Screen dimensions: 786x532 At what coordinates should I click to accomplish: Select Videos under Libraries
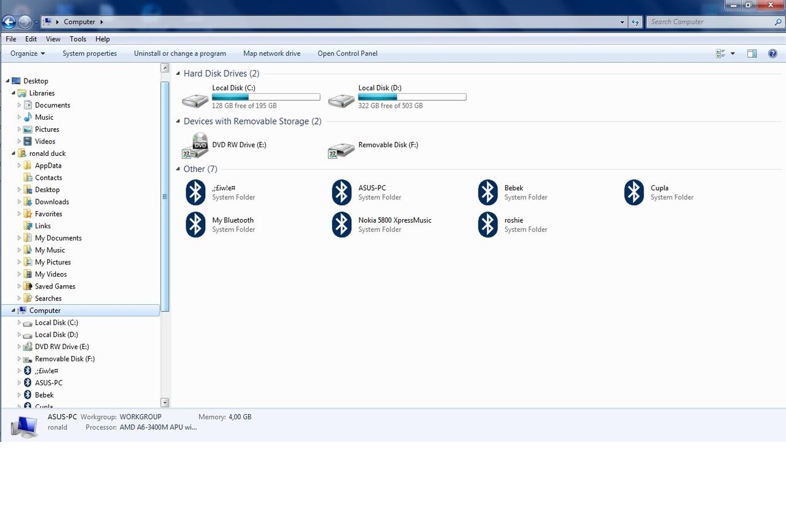45,142
